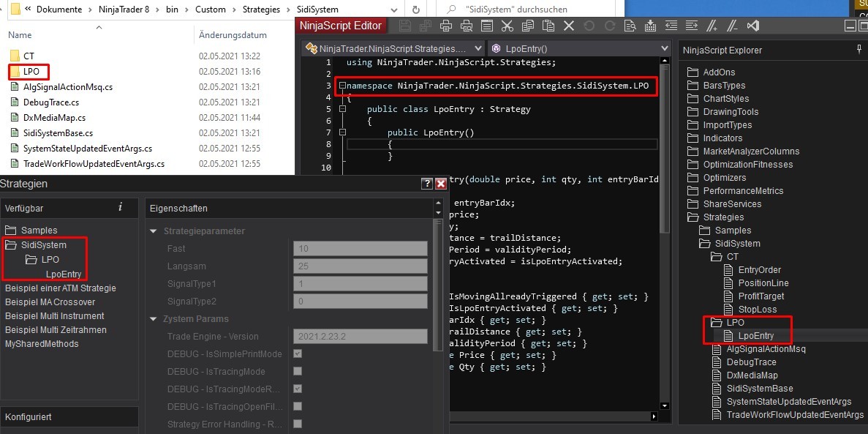The height and width of the screenshot is (434, 868).
Task: Open the NinjaTrader.NinjaScript.Strategies type dropdown
Action: point(478,48)
